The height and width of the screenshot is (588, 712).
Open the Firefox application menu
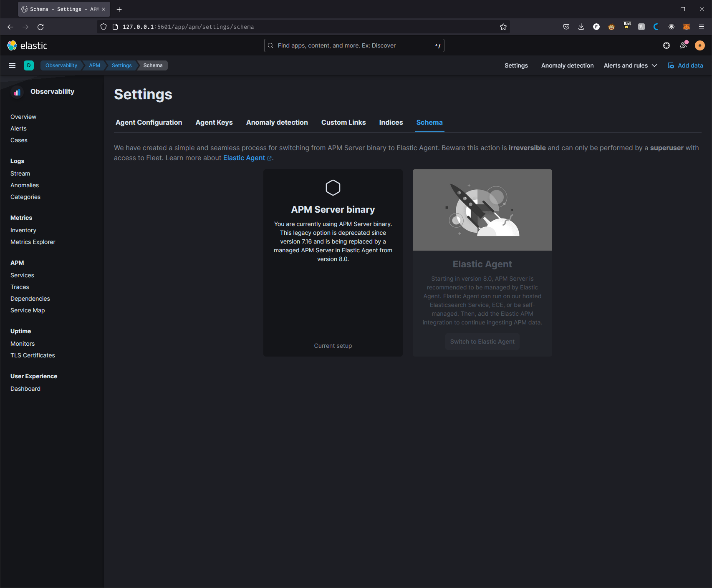pyautogui.click(x=702, y=27)
